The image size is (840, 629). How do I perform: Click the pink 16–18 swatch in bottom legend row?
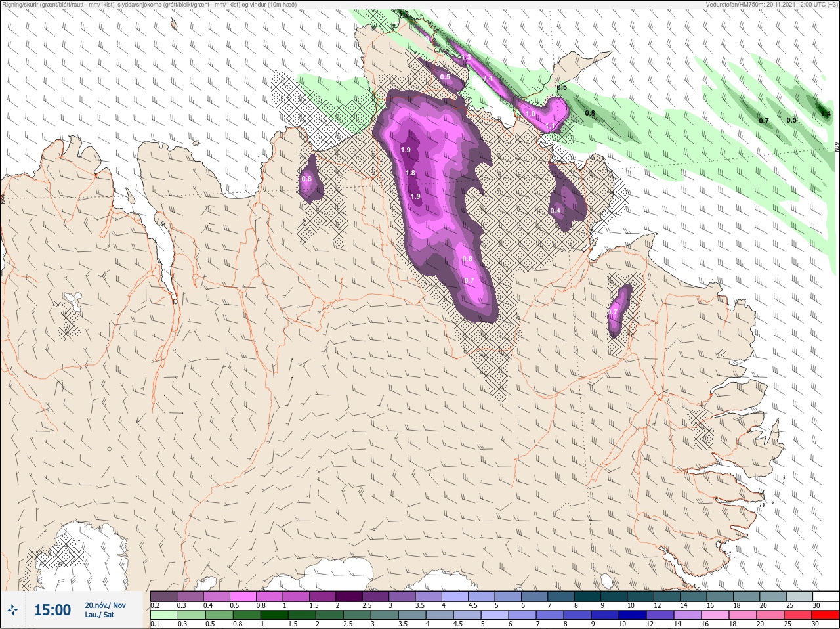(715, 615)
